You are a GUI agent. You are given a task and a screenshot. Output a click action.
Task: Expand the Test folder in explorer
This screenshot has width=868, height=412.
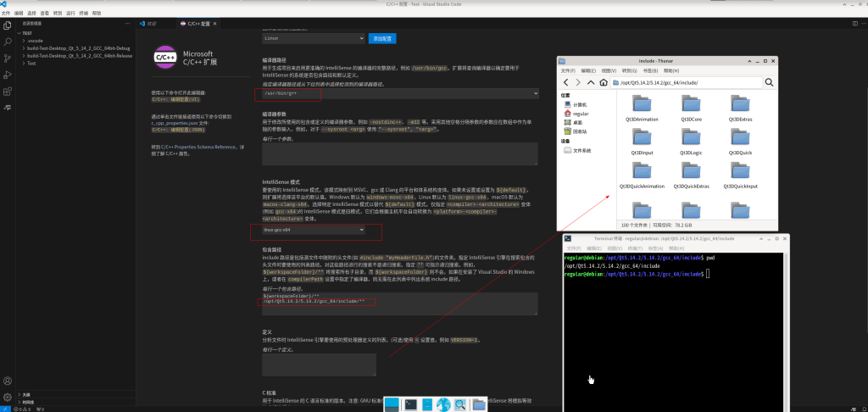coord(31,63)
